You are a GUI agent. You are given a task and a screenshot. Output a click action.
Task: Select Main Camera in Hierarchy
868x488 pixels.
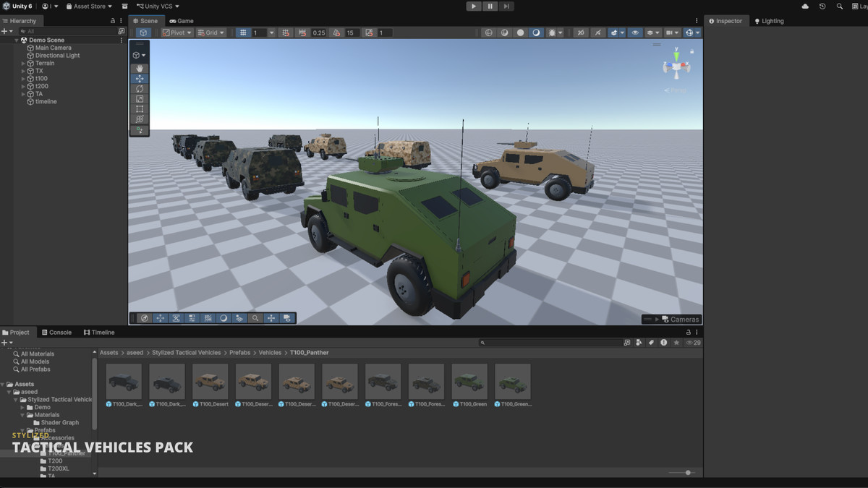point(49,48)
